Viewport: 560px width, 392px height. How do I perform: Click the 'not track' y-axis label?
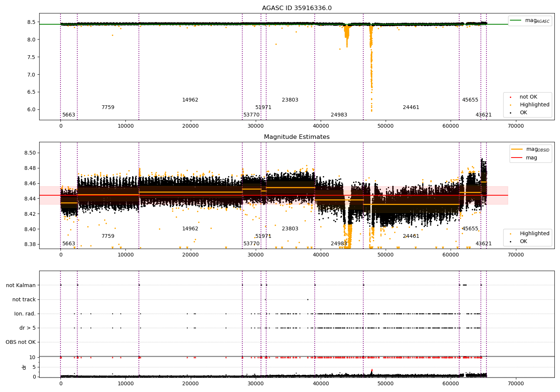coord(24,300)
